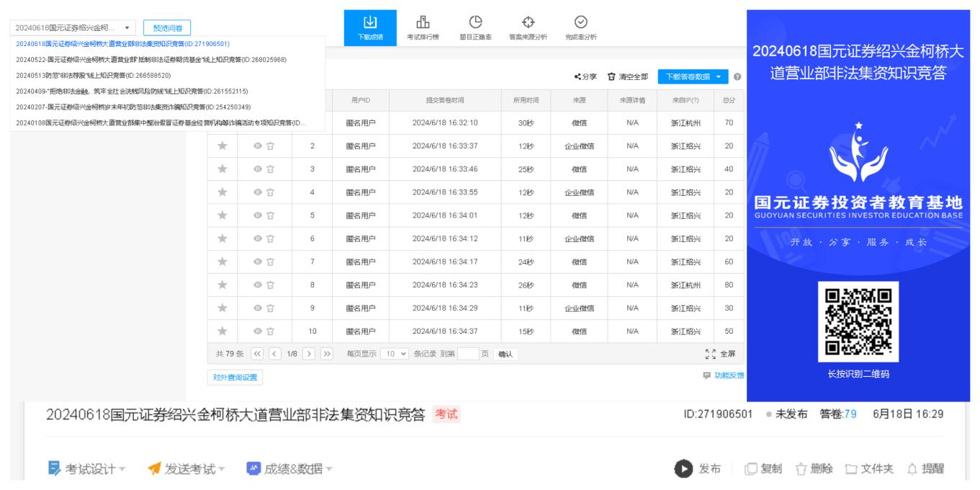Open 下载答卷数据 dropdown button
Screen dimensions: 980x490
(x=693, y=76)
